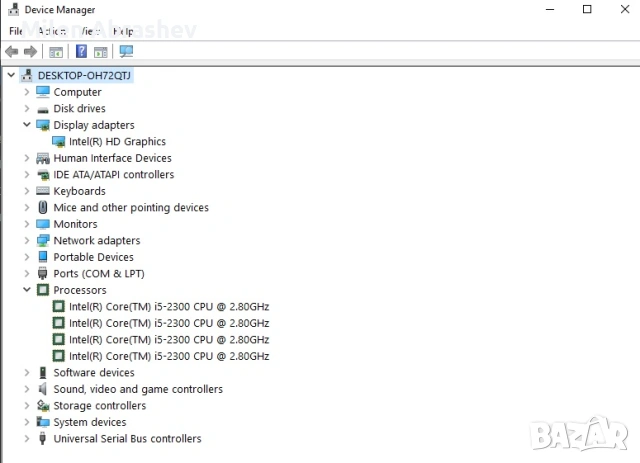Open the View menu
Screen dimensions: 640x463
(90, 31)
